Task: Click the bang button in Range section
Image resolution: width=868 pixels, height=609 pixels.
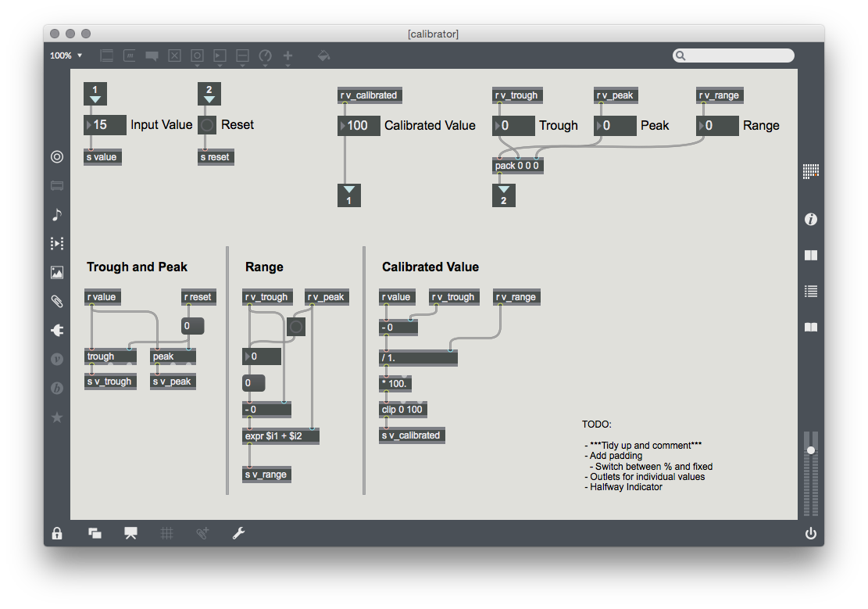Action: (296, 327)
